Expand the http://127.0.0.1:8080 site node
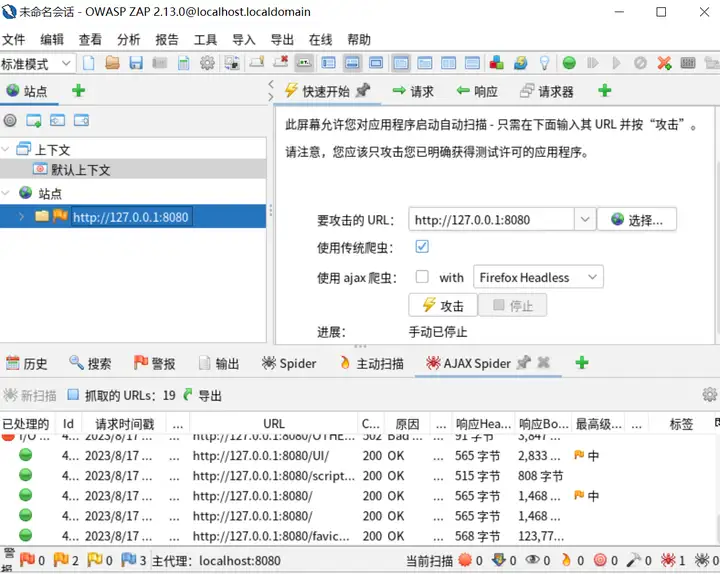This screenshot has width=720, height=574. click(x=21, y=216)
